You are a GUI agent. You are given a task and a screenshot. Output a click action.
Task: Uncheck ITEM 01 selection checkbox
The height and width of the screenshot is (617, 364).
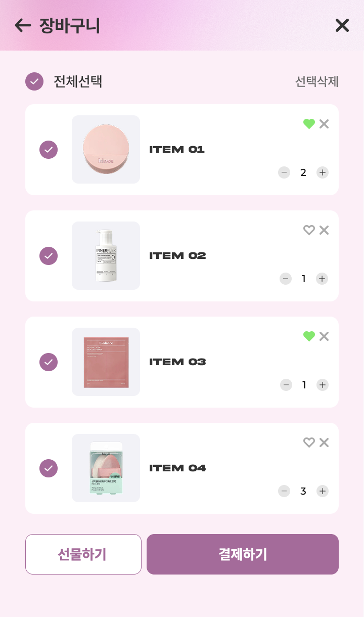(x=49, y=150)
